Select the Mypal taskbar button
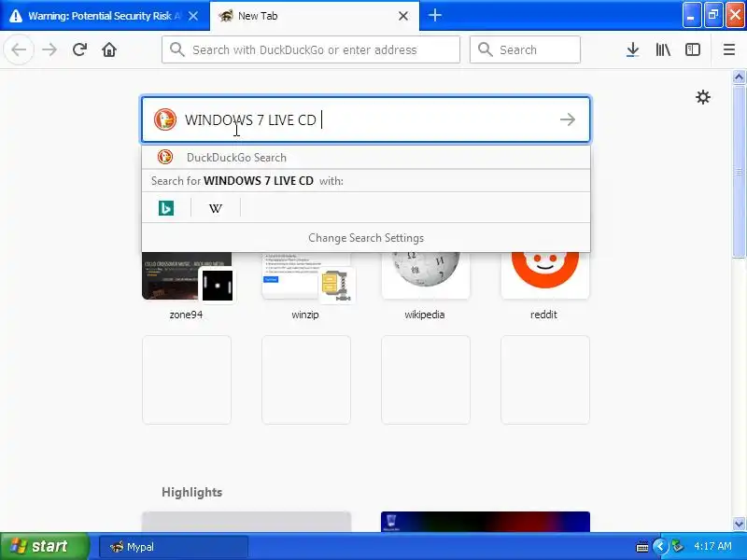This screenshot has width=747, height=560. (x=174, y=547)
